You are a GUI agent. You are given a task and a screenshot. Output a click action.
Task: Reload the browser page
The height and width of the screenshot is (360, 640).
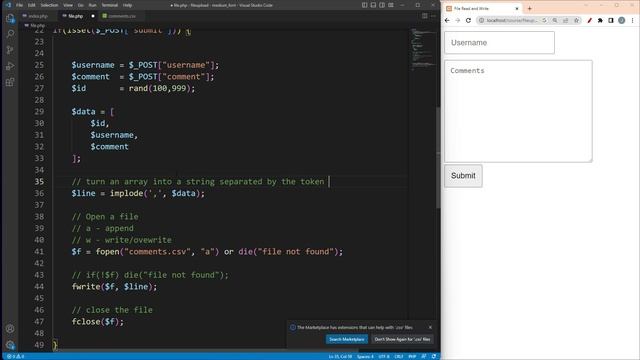[x=468, y=20]
